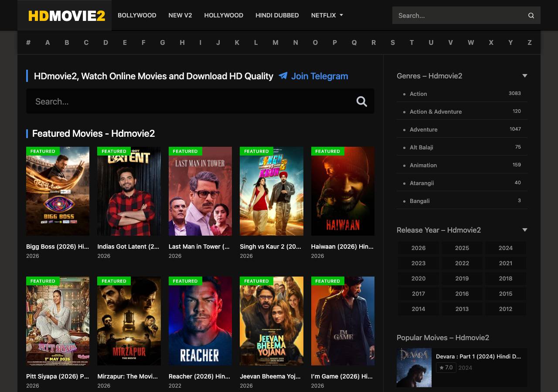Screen dimensions: 558x392
Task: Open the New V2 menu item
Action: [180, 15]
